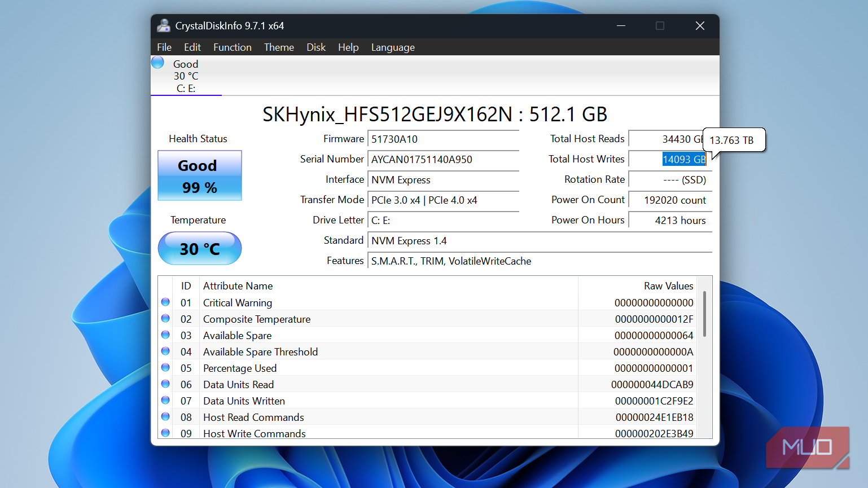Click the attribute list vertical scrollbar
Screen dimensions: 868x488
pyautogui.click(x=704, y=314)
